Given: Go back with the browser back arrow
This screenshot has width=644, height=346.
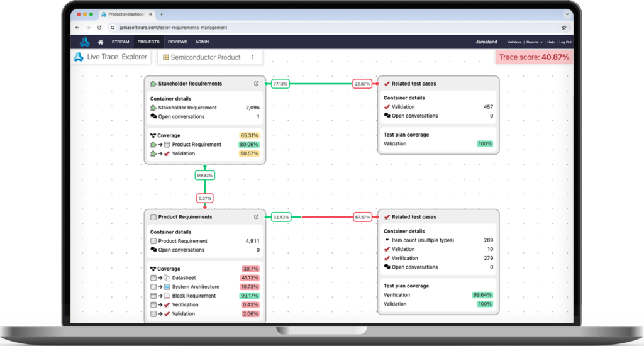Looking at the screenshot, I should [x=77, y=28].
